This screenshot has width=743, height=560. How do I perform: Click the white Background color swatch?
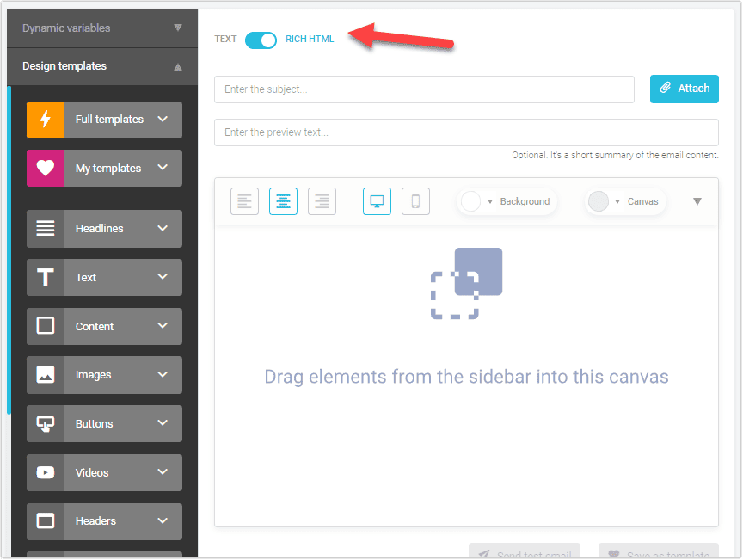point(471,201)
